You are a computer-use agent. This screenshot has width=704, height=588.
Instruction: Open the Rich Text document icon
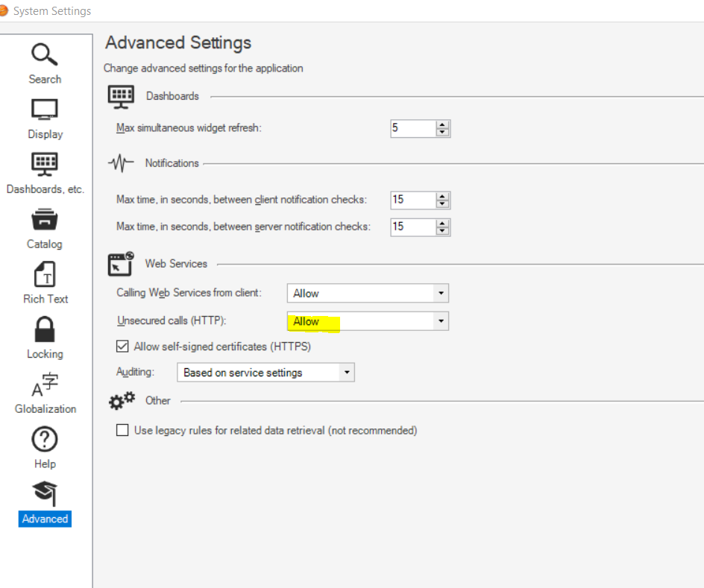pos(45,275)
